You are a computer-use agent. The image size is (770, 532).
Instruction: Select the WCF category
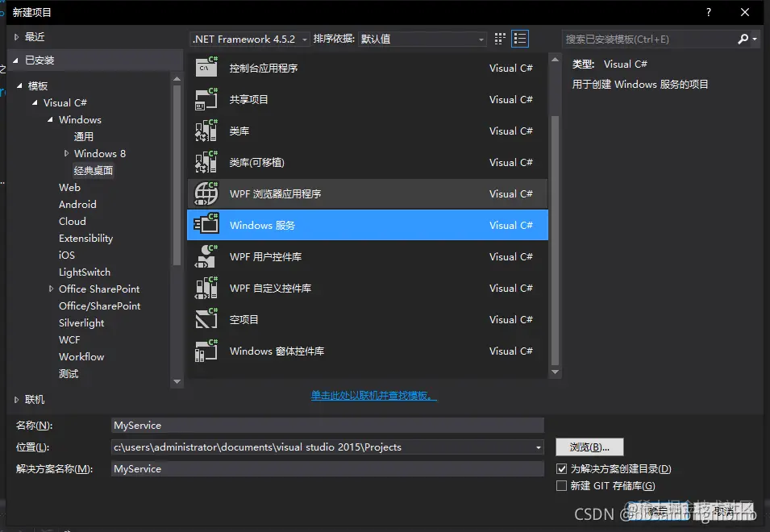tap(69, 339)
